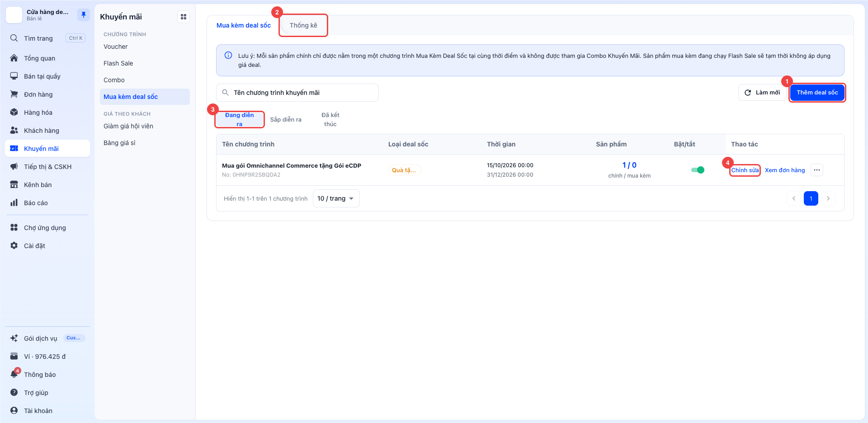Viewport: 868px width, 423px height.
Task: Click Quà tặ... deal type tag
Action: click(x=405, y=170)
